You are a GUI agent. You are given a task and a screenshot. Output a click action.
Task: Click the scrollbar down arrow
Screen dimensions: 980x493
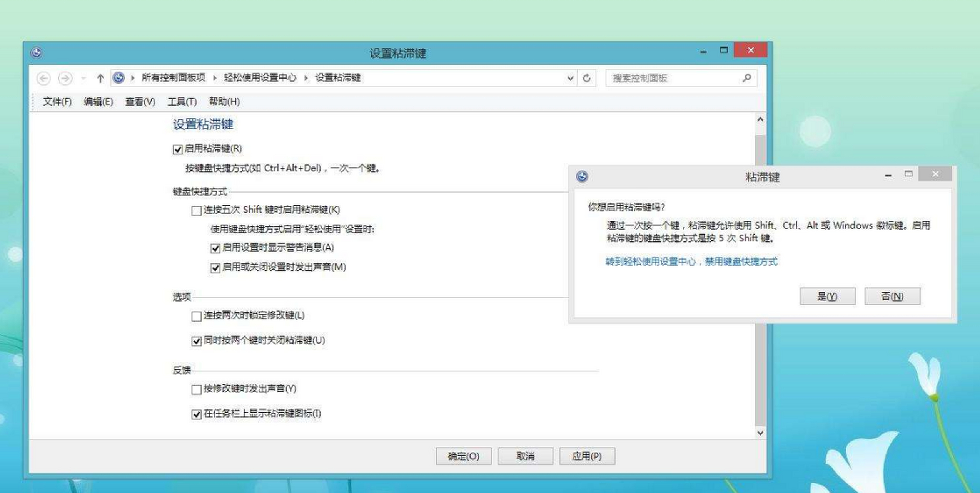point(760,433)
